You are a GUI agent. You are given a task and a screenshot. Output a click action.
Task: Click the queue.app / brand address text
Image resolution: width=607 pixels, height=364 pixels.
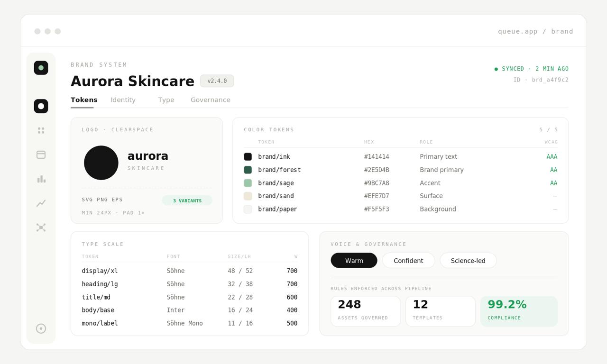(x=535, y=31)
